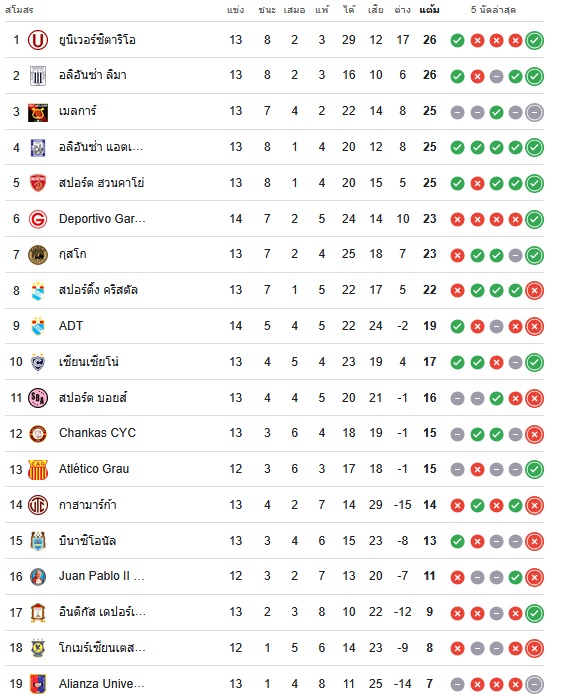This screenshot has height=697, width=563.
Task: Click the UTC Cajamarca crest icon
Action: coord(38,505)
